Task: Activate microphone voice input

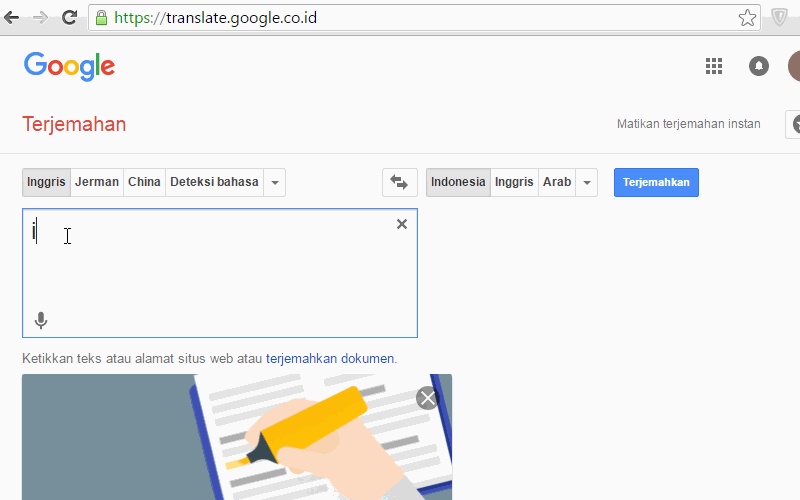Action: click(41, 321)
